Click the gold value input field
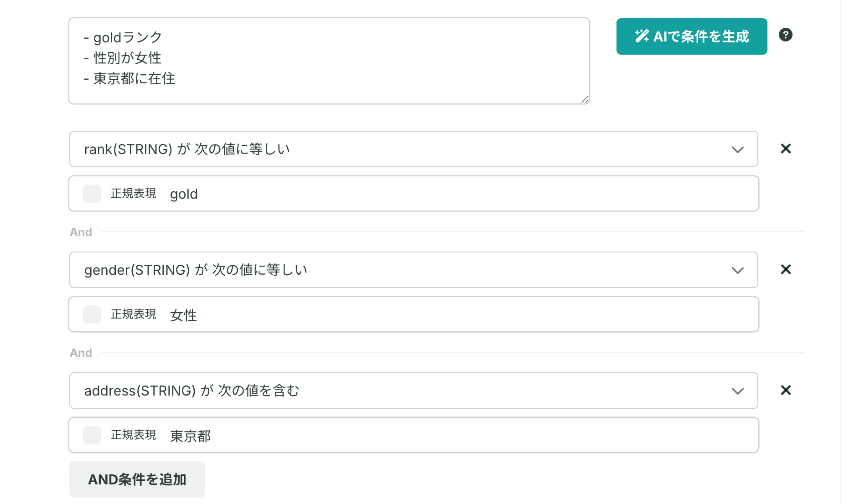This screenshot has width=860, height=504. 456,194
